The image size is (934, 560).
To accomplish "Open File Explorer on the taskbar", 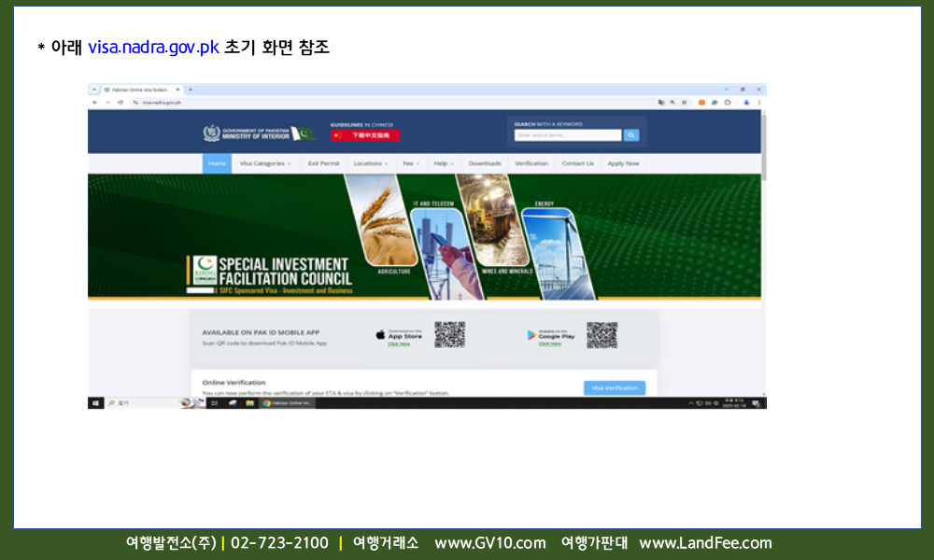I will (249, 403).
